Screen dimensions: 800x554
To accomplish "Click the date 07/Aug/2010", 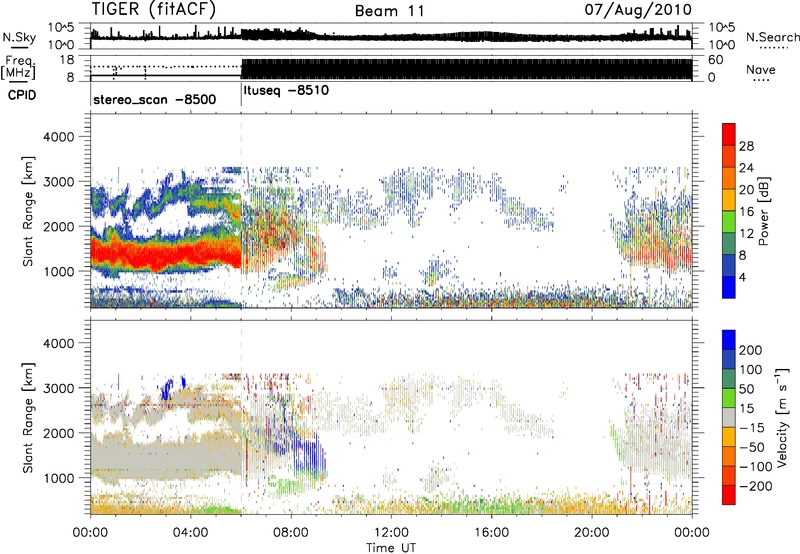I will [638, 10].
